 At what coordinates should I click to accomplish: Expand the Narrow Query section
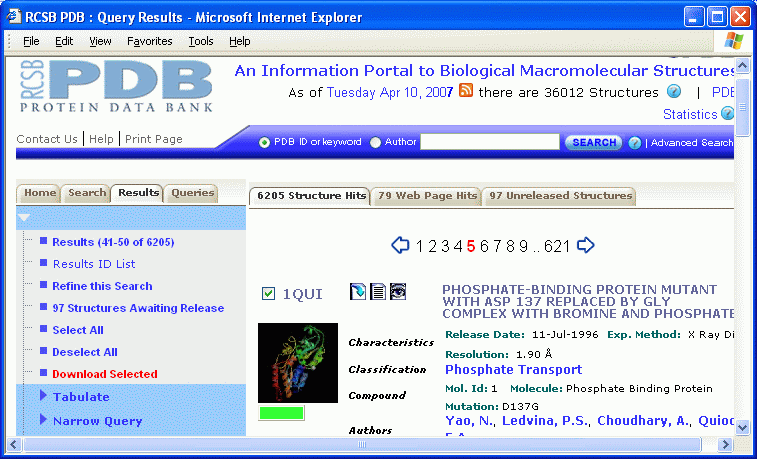(43, 419)
